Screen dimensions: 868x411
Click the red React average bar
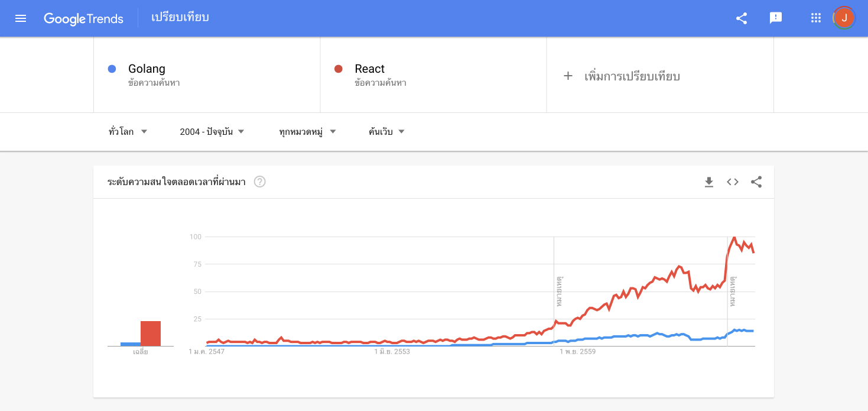[151, 334]
